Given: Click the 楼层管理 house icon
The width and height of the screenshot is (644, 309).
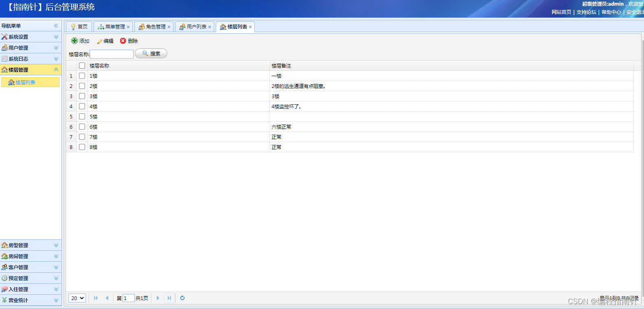Looking at the screenshot, I should 4,70.
